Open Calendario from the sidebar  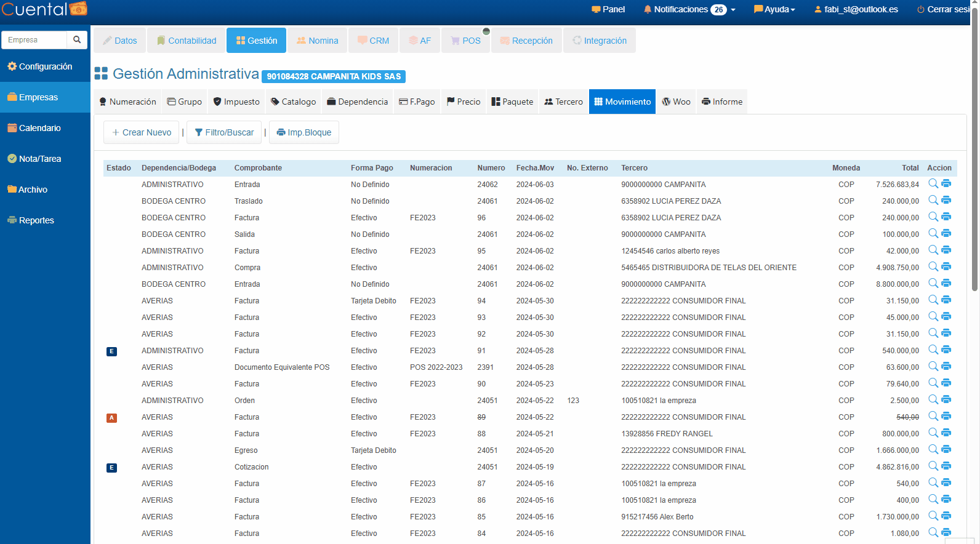39,128
